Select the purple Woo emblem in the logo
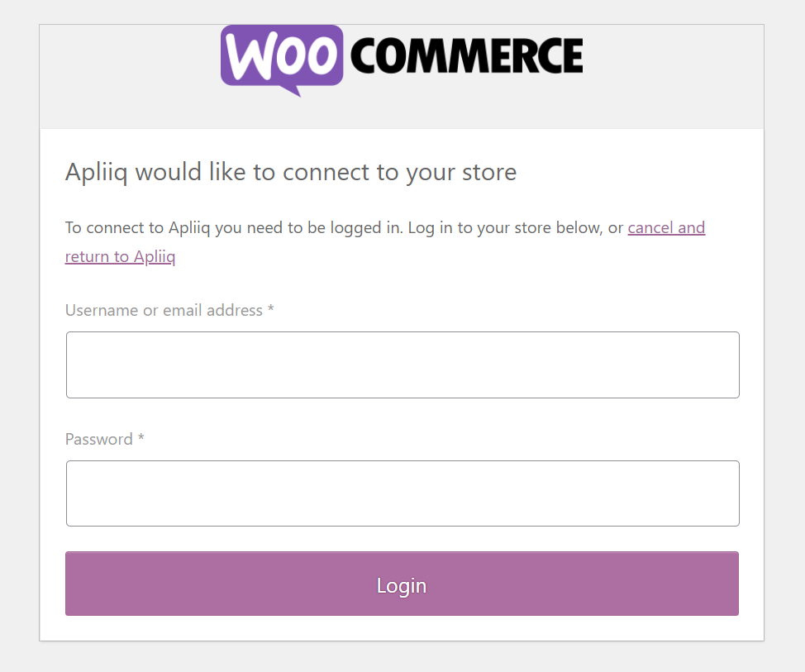805x672 pixels. click(281, 60)
